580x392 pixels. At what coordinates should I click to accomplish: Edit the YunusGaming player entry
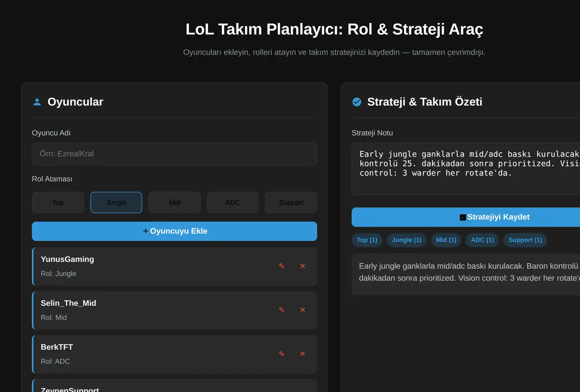(x=282, y=266)
